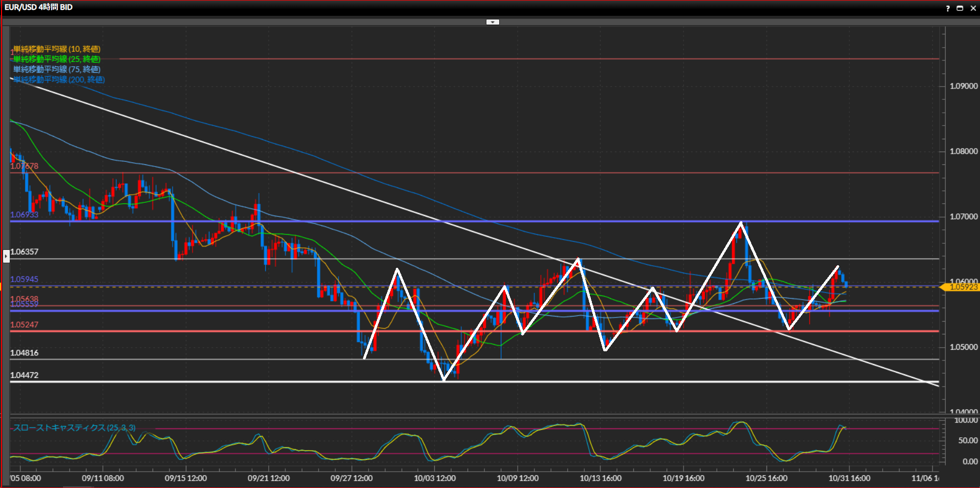
Task: Click the 1.06357 horizontal line label
Action: tap(24, 252)
